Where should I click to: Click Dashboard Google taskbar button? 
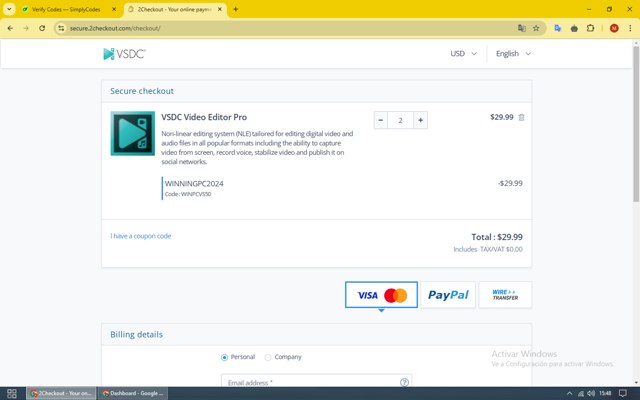(133, 393)
